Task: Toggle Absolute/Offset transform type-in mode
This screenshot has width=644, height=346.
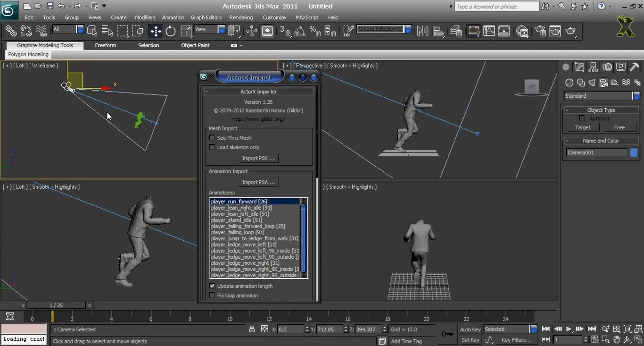Action: [x=264, y=329]
